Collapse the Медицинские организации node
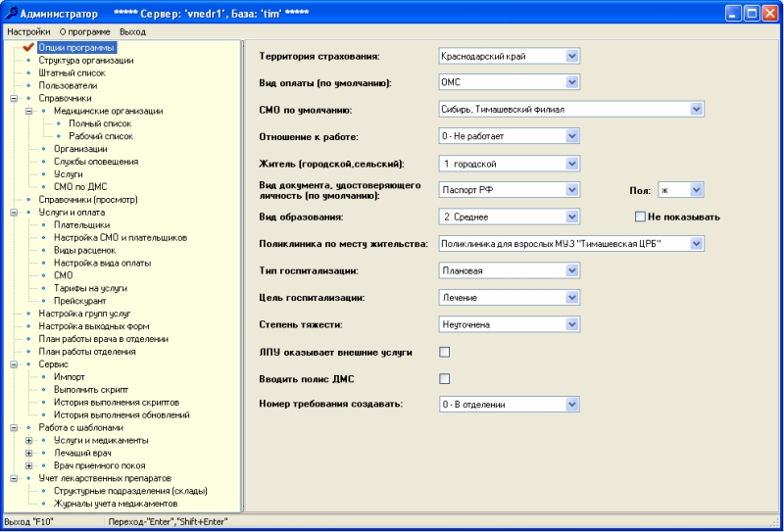 (x=29, y=111)
